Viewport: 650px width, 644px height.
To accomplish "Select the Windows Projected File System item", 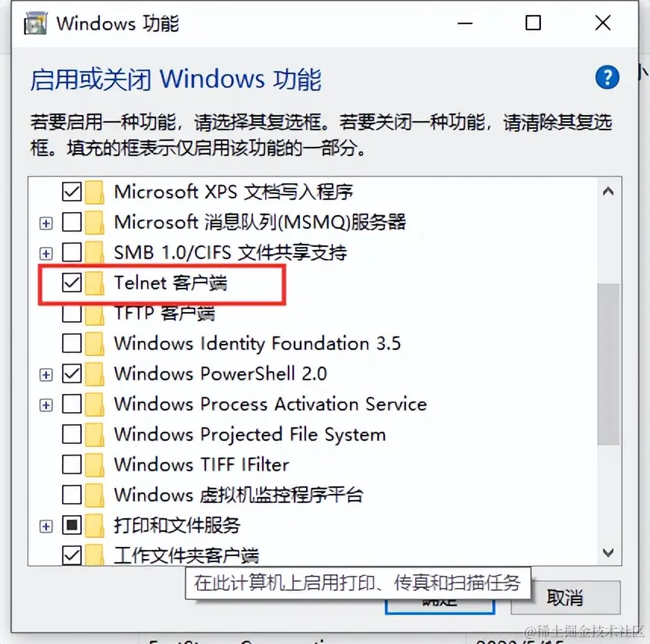I will click(x=250, y=435).
